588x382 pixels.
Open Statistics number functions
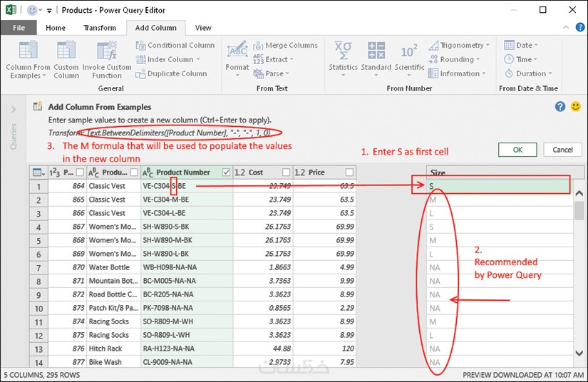(343, 59)
